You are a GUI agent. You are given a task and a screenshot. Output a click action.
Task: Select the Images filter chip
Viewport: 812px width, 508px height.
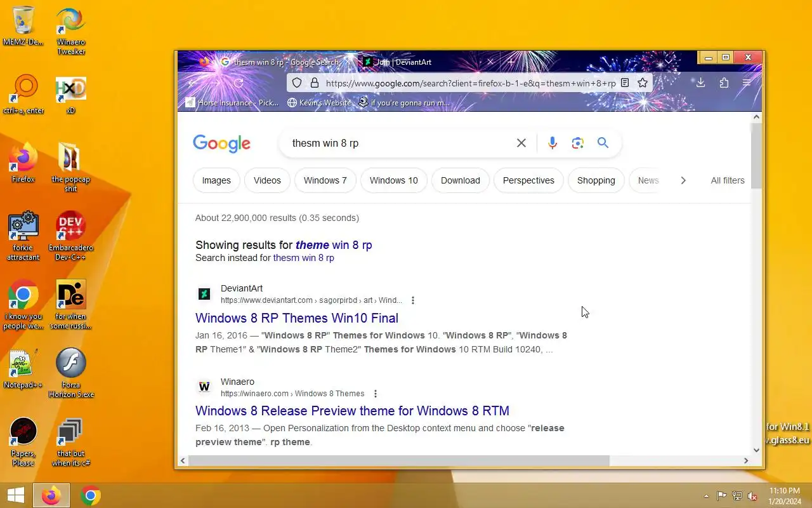[216, 180]
